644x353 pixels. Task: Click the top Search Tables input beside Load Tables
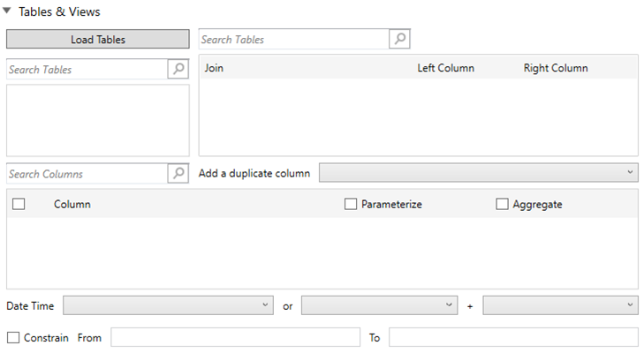pos(293,40)
